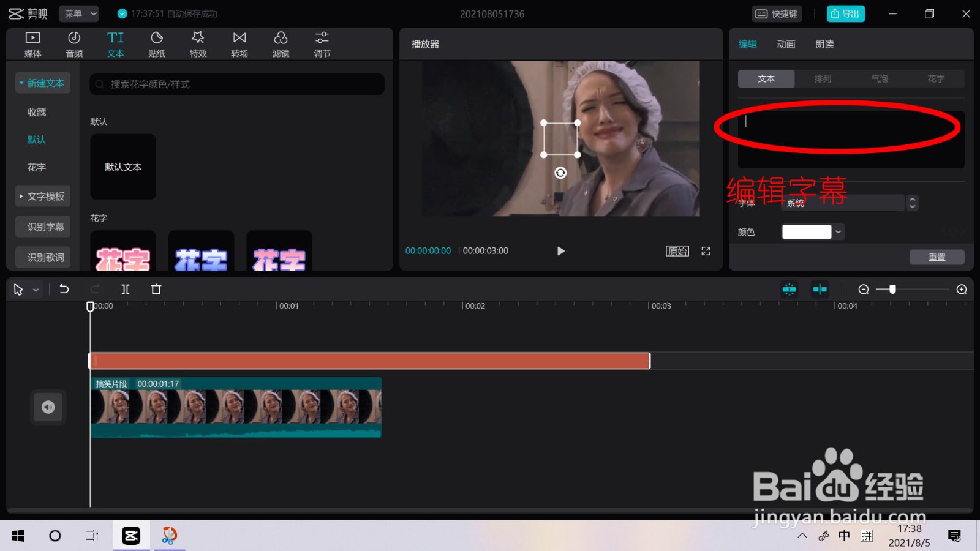Zoom out timeline with minus icon
Screen dimensions: 980x551
click(864, 289)
